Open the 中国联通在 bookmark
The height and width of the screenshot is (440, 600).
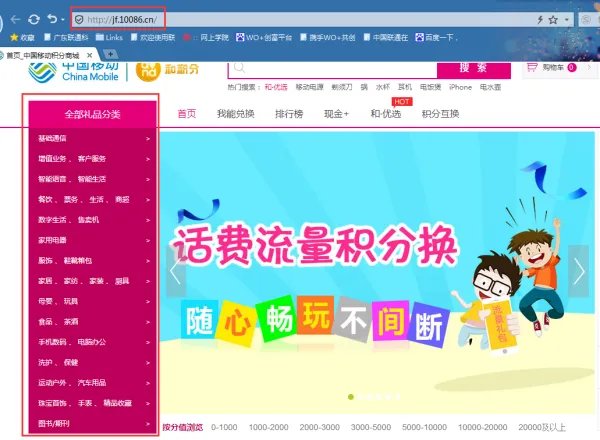click(386, 37)
